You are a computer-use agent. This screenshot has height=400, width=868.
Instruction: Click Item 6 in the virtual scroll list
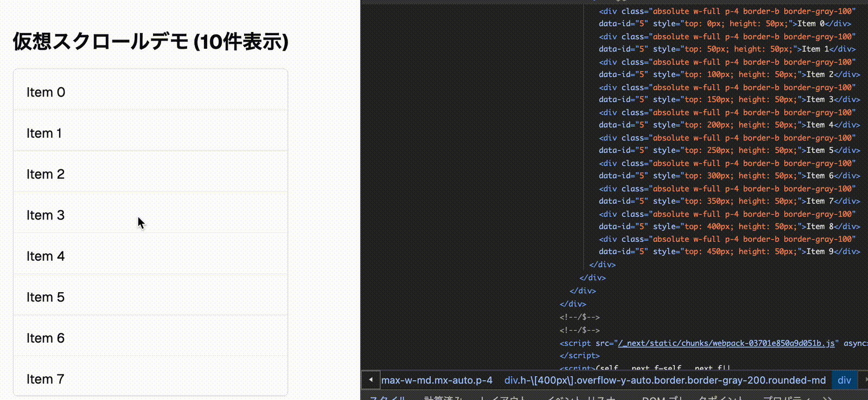pos(150,336)
